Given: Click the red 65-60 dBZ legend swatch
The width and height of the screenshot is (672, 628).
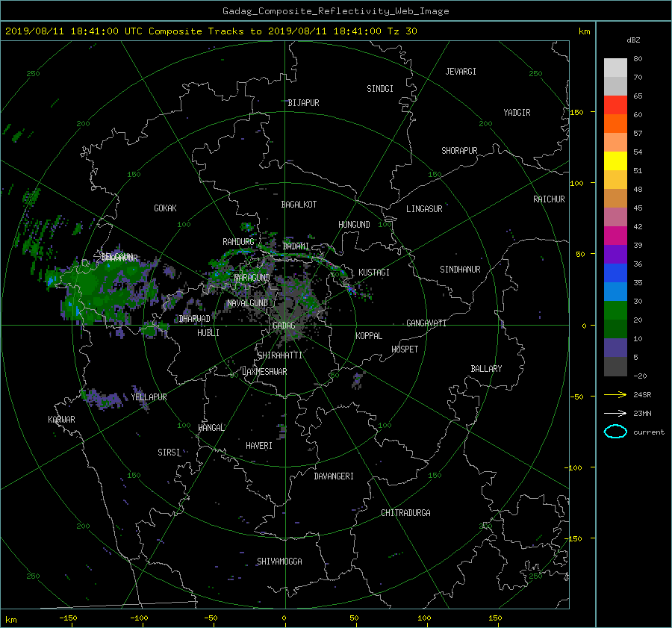Looking at the screenshot, I should [615, 105].
